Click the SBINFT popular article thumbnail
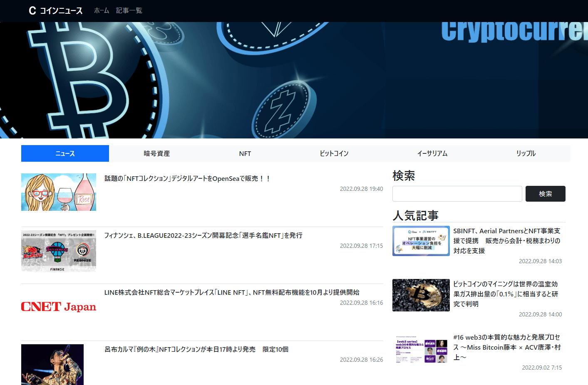 pos(421,241)
